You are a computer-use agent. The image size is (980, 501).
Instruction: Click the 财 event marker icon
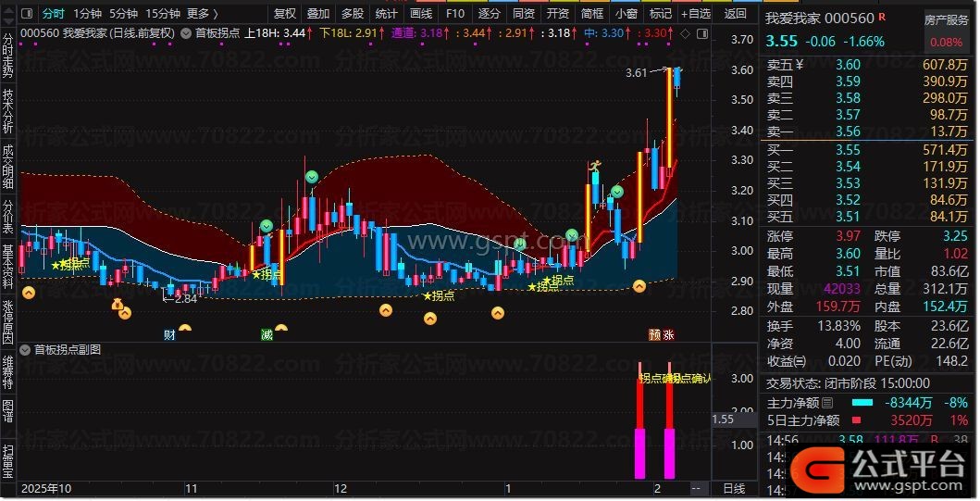tap(169, 333)
